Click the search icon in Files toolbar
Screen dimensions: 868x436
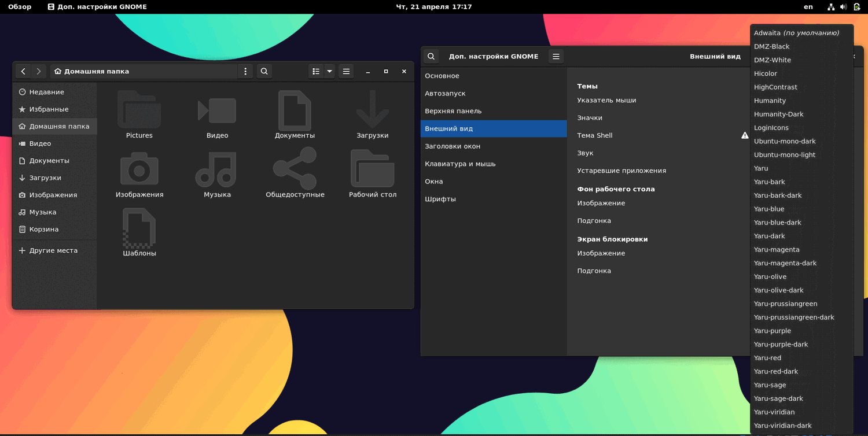coord(264,71)
